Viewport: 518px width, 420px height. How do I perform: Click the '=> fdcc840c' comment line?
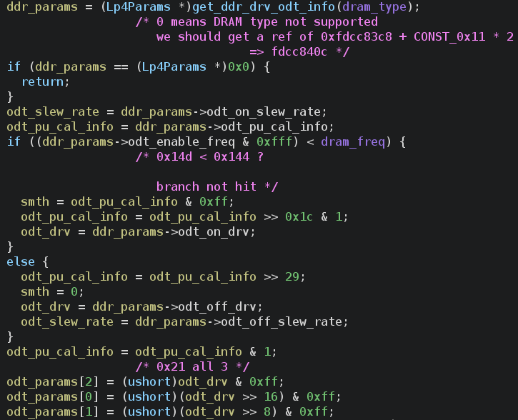tap(299, 52)
